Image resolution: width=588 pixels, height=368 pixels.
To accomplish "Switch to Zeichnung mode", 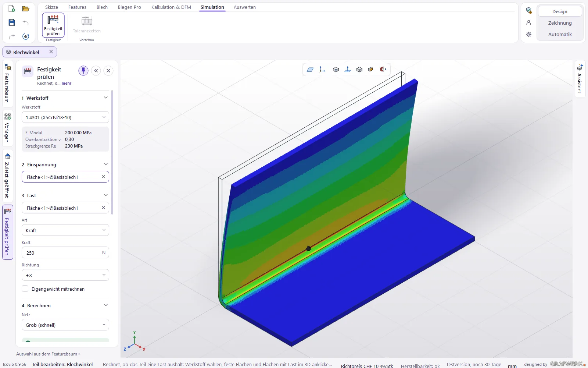I will (560, 23).
